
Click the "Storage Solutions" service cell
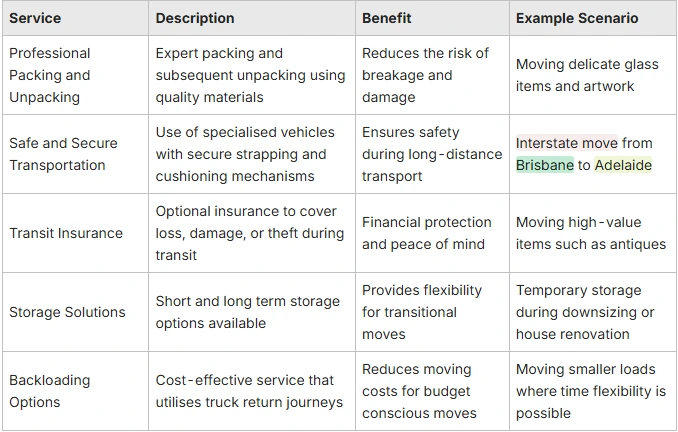tap(67, 312)
